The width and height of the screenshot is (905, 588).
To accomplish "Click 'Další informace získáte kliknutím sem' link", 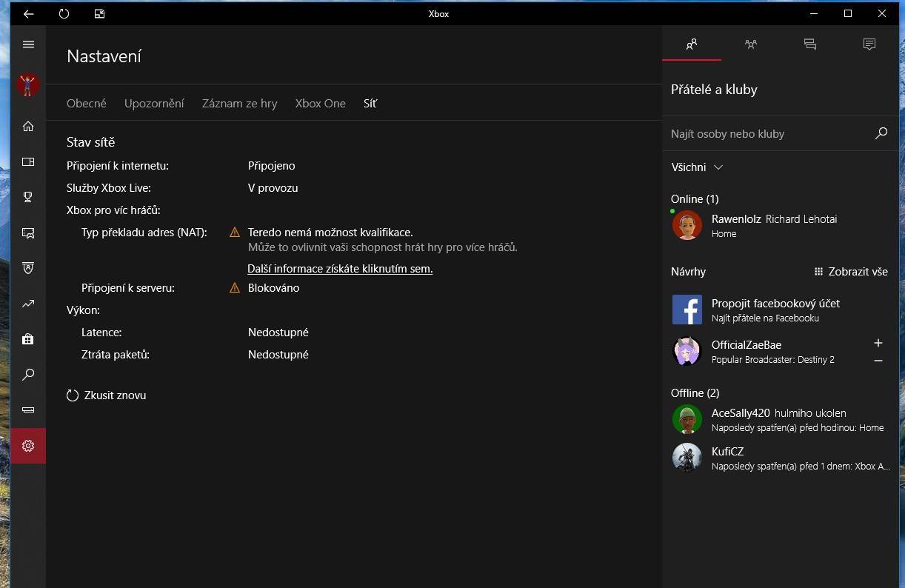I will pos(340,269).
